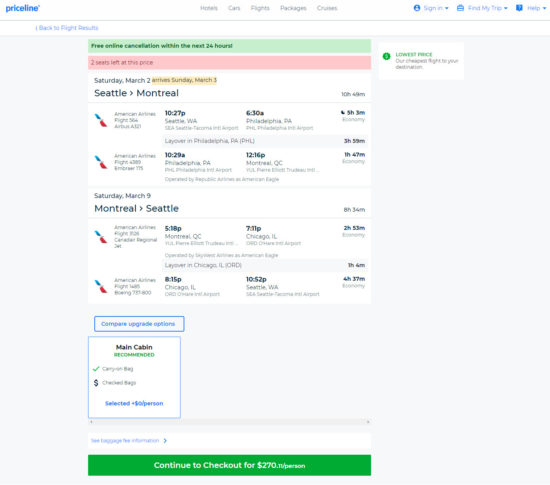Click Compare upgrade options button

pos(139,324)
